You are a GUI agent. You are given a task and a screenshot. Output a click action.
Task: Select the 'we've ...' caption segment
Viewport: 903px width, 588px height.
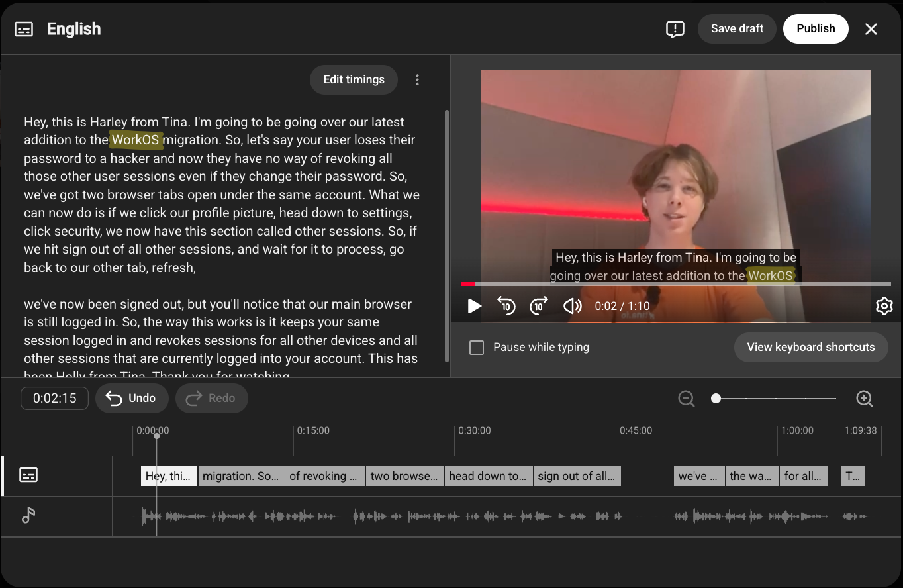[x=699, y=476]
